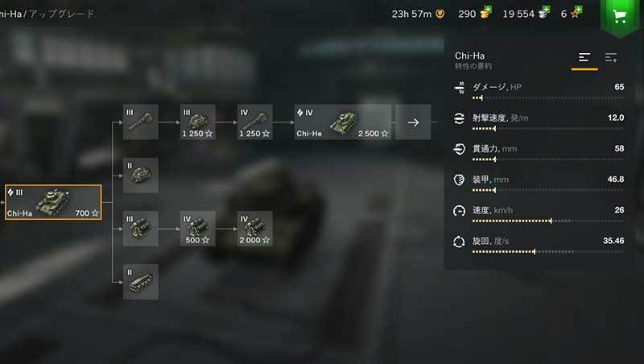Select the tier III engine module

point(140,229)
